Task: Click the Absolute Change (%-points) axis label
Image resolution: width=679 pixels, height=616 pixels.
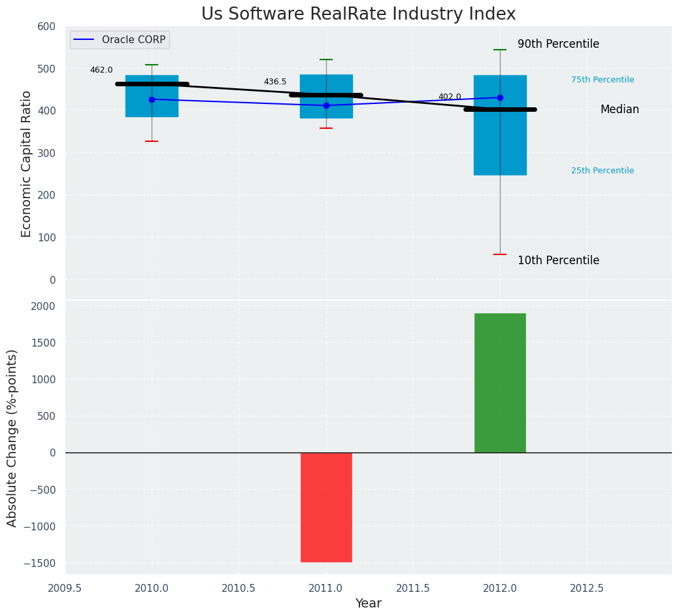Action: click(12, 437)
